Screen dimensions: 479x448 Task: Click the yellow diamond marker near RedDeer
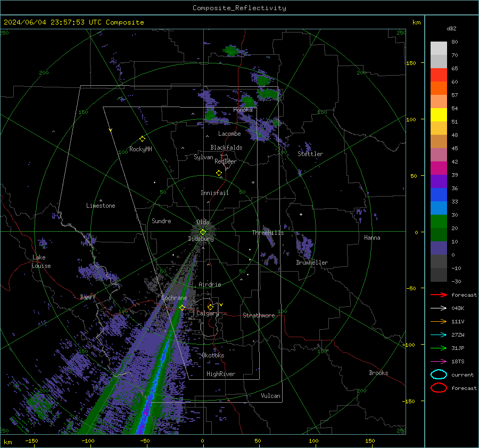219,173
